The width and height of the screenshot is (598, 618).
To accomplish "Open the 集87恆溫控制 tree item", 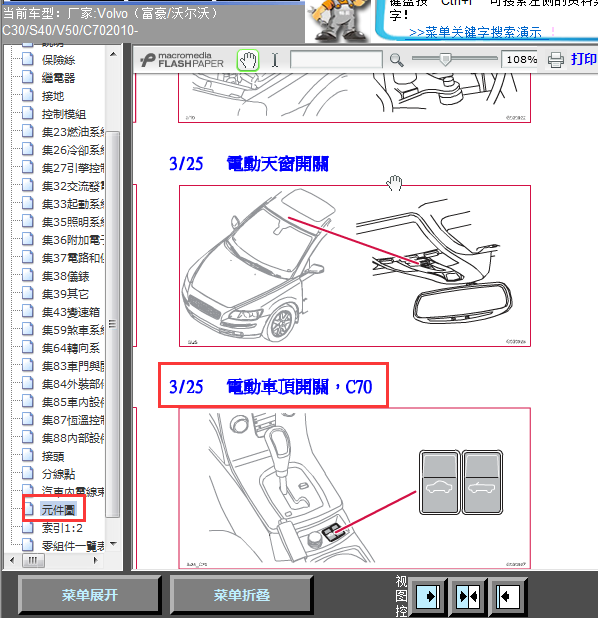I will pyautogui.click(x=73, y=420).
